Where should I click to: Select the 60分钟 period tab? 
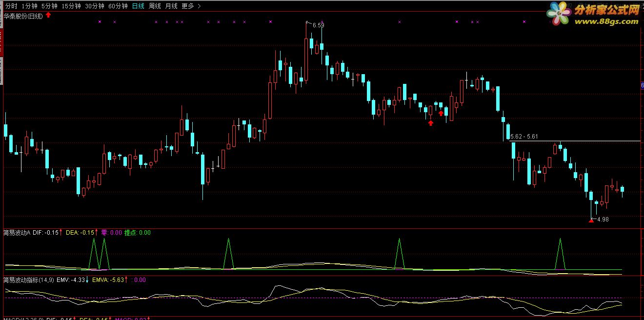pyautogui.click(x=118, y=6)
